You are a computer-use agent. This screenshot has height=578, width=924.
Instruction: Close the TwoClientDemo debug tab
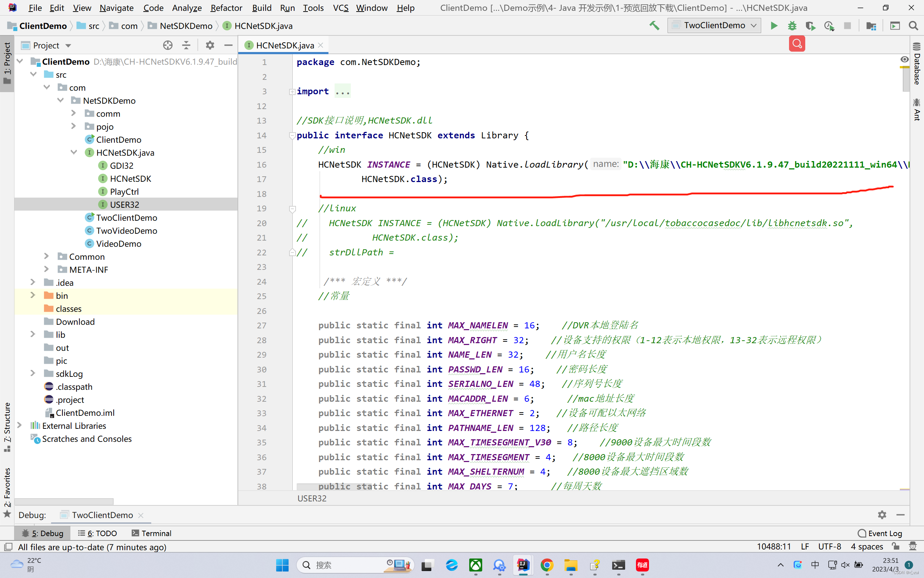click(140, 515)
